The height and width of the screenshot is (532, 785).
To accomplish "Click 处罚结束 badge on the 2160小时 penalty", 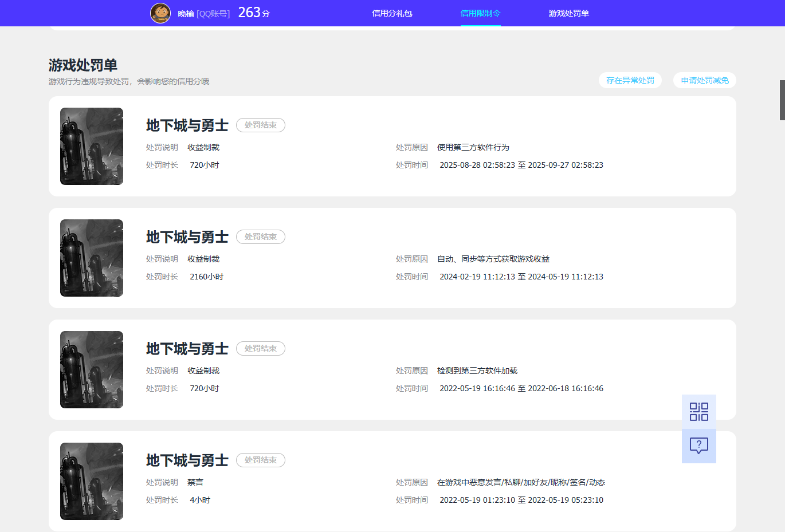I will pos(261,237).
